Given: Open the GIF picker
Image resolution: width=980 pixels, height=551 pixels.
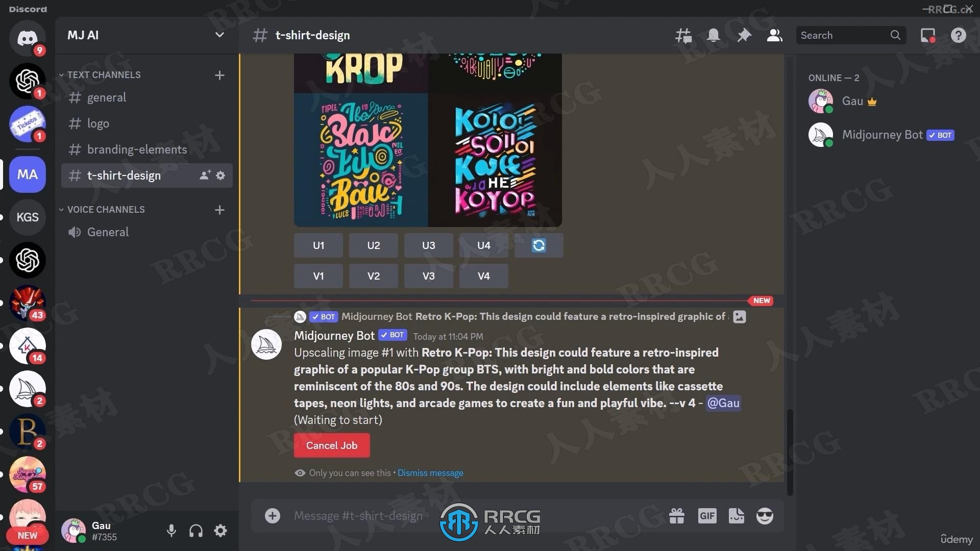Looking at the screenshot, I should coord(707,516).
